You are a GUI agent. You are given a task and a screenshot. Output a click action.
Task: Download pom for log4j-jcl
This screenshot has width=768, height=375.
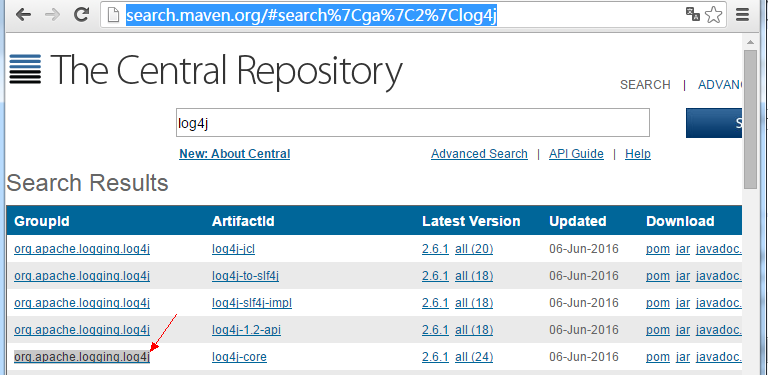coord(658,249)
